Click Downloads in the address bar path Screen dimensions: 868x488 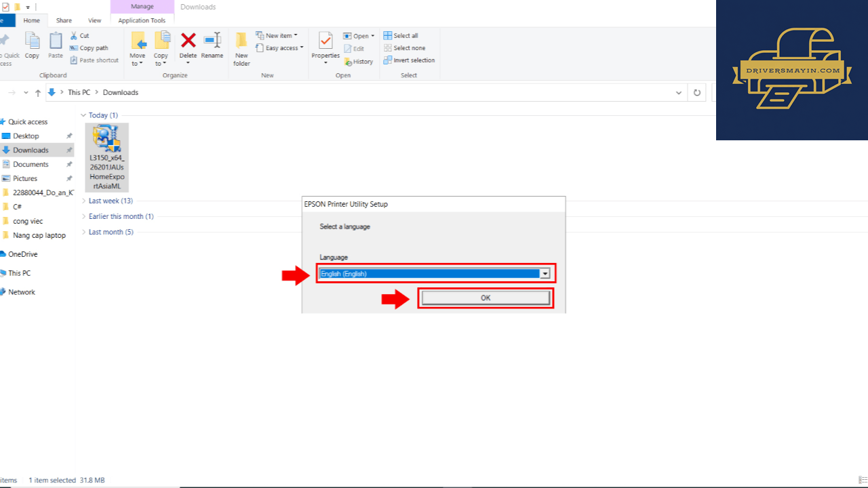pyautogui.click(x=121, y=92)
